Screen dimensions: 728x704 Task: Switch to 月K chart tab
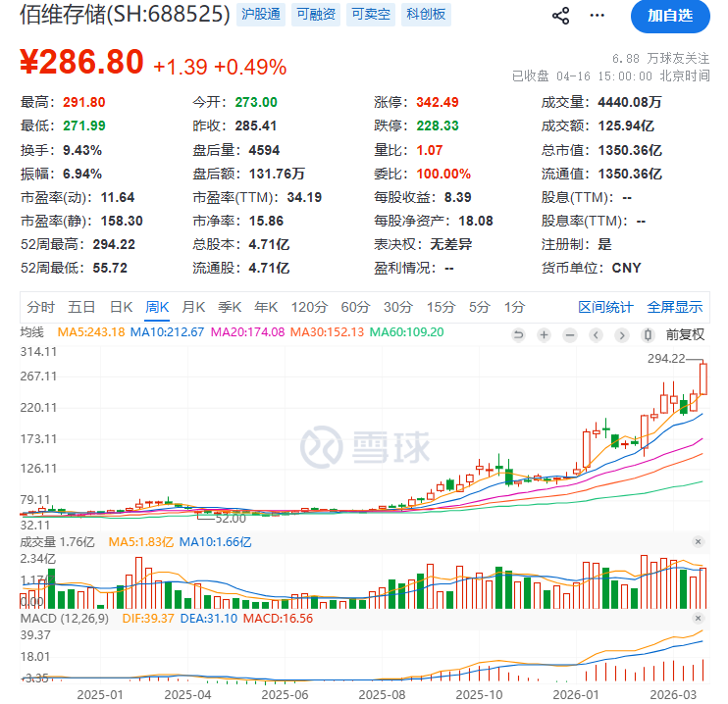coord(193,307)
